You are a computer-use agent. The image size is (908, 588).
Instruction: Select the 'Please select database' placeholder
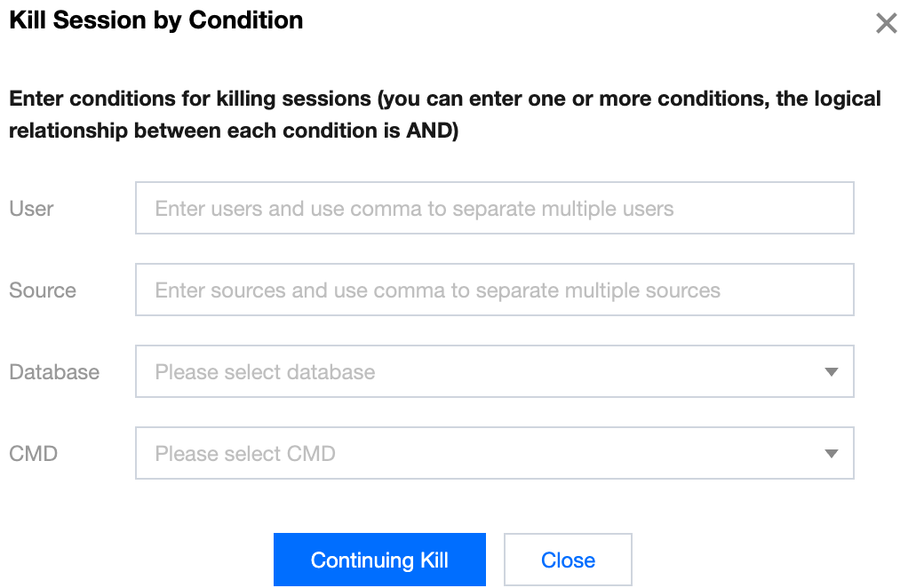(265, 372)
